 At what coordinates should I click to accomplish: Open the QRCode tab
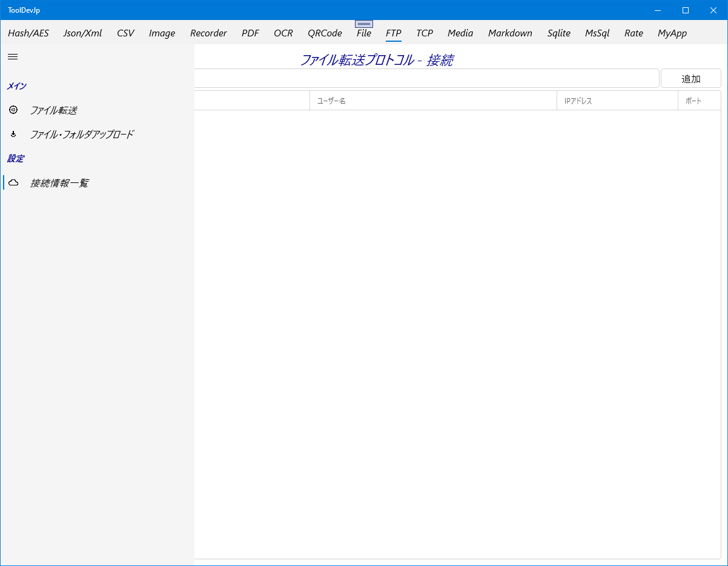tap(325, 33)
